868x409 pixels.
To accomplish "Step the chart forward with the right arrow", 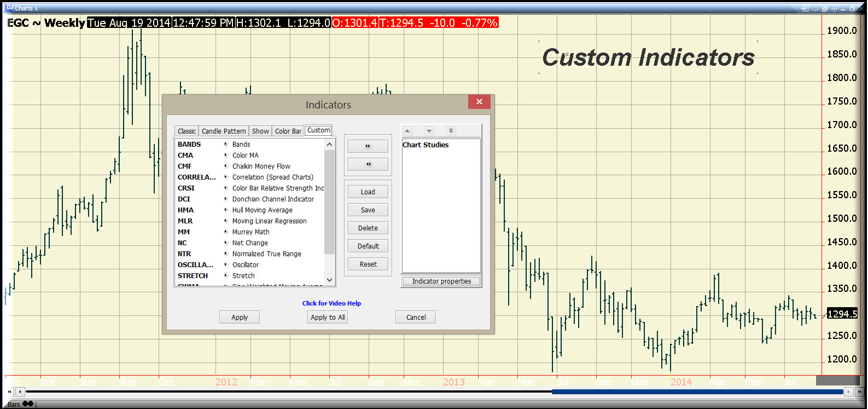I will coord(848,391).
